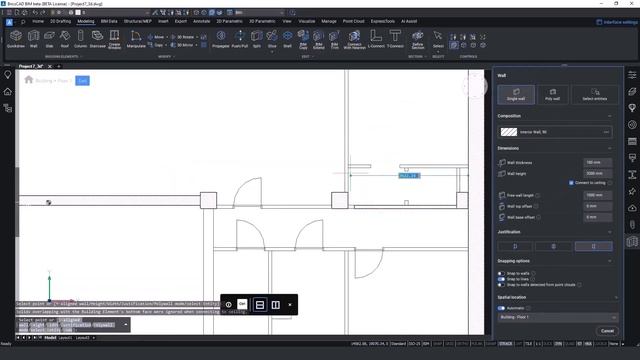Screen dimensions: 640x360
Task: Switch to the Home ribbon tab
Action: point(38,21)
